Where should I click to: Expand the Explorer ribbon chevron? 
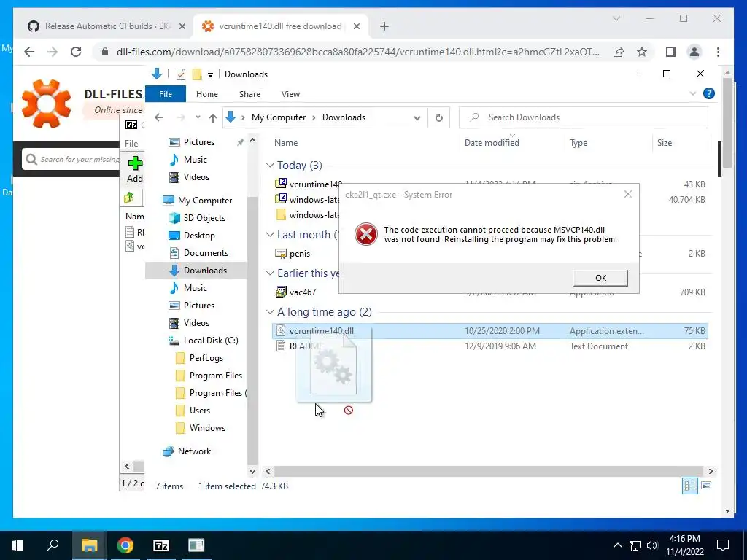[x=693, y=93]
